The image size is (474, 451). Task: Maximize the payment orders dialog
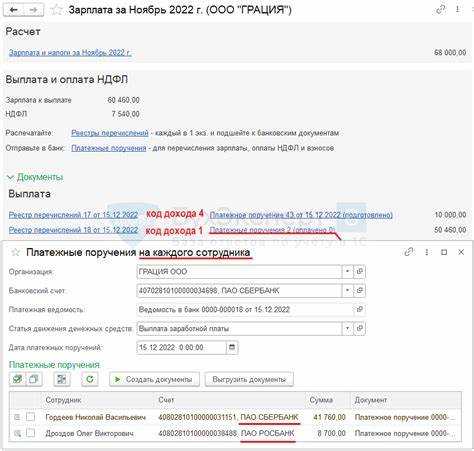coord(444,252)
